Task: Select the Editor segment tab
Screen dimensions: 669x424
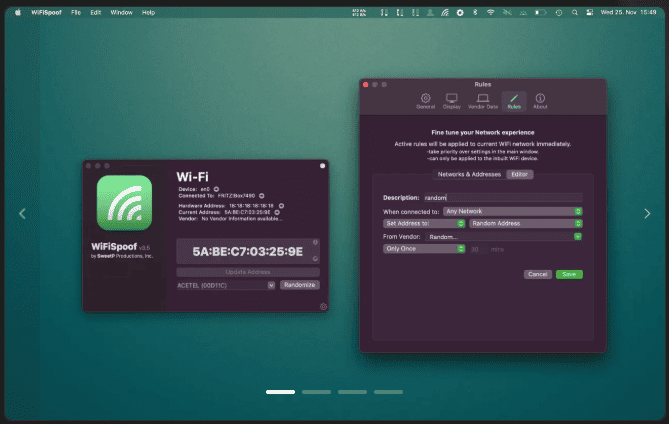Action: 519,174
